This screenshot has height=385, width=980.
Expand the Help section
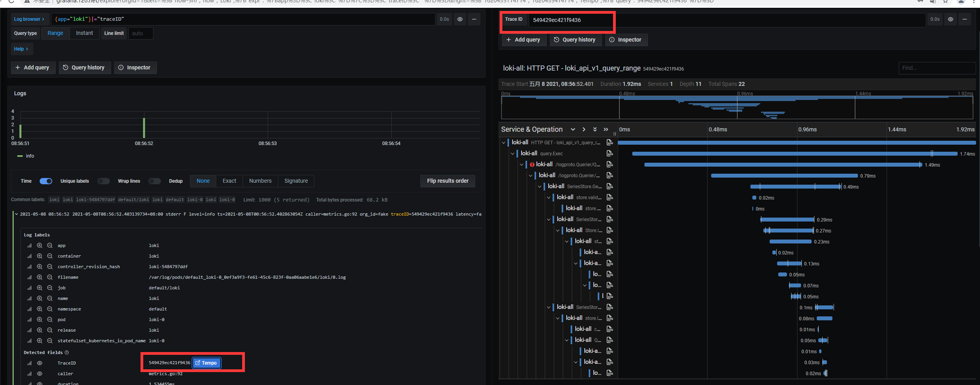click(22, 49)
